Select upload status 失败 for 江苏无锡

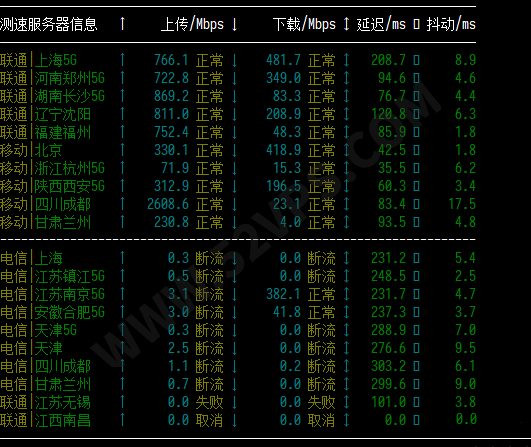209,402
